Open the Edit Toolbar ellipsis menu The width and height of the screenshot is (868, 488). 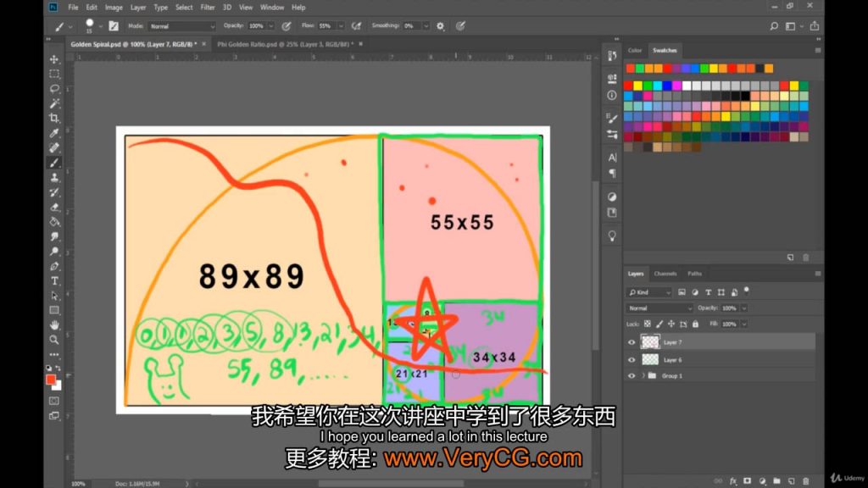(54, 355)
